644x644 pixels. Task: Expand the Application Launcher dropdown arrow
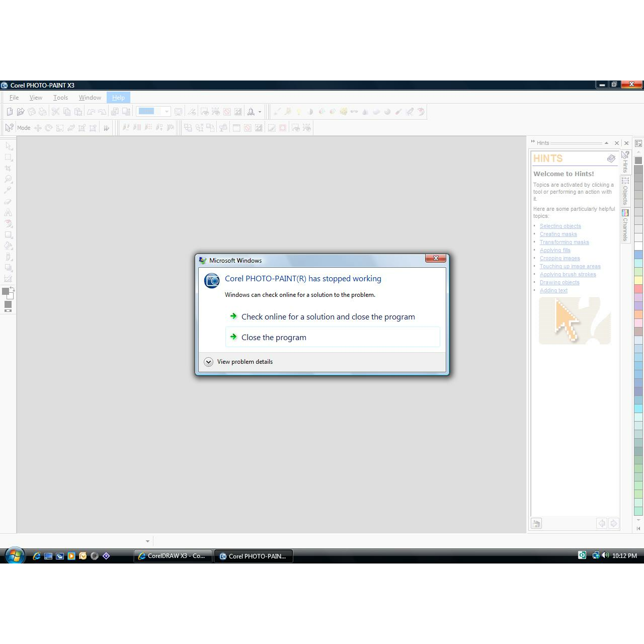point(260,112)
